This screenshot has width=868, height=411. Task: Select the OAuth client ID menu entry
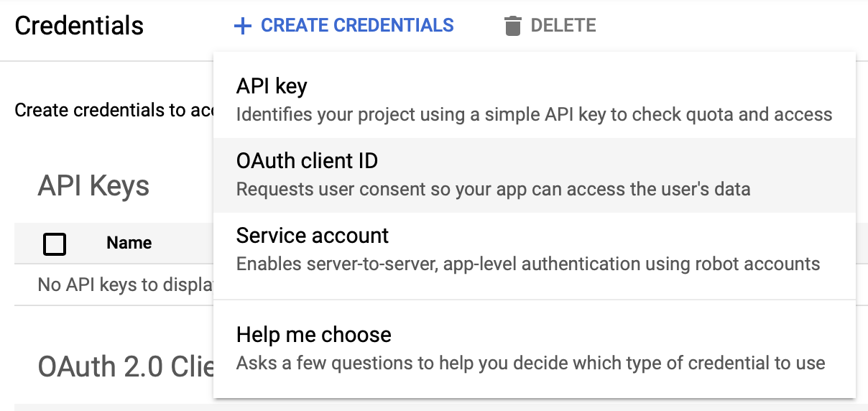click(x=535, y=175)
